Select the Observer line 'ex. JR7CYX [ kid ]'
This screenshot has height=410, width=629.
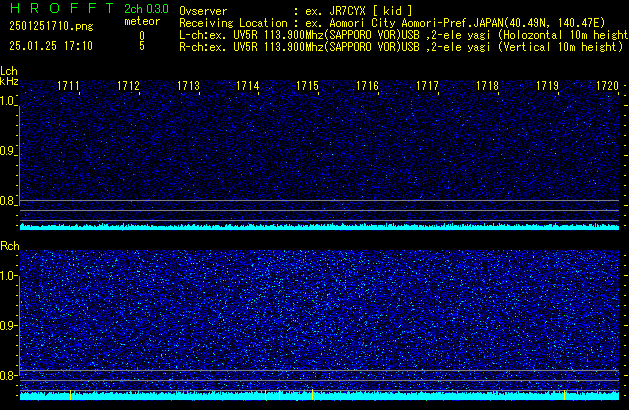(359, 11)
